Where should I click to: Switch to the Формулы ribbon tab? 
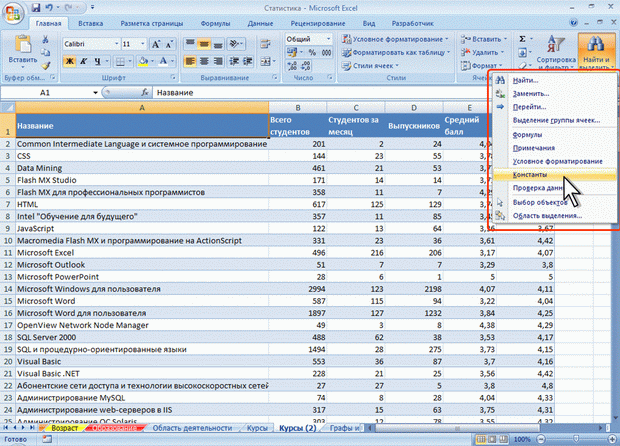point(215,23)
